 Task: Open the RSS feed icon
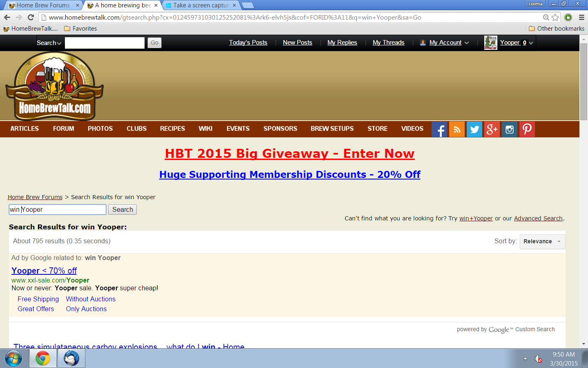pos(457,129)
